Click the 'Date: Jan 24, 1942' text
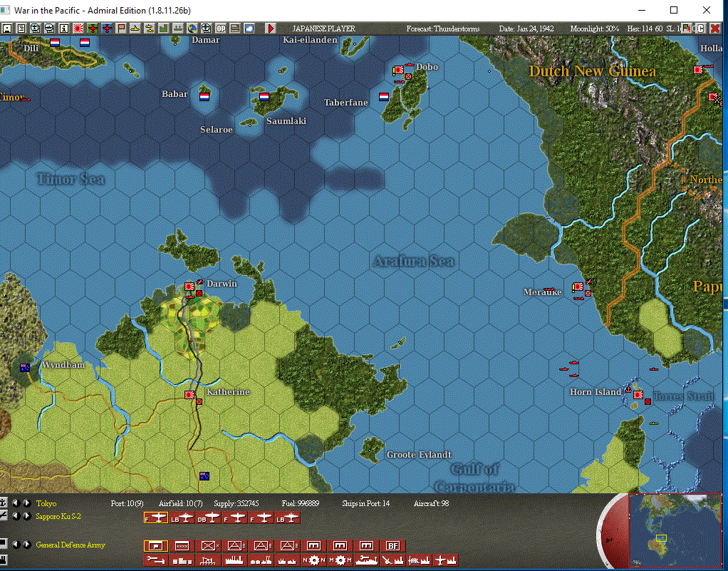Viewport: 728px width, 571px height. (526, 29)
